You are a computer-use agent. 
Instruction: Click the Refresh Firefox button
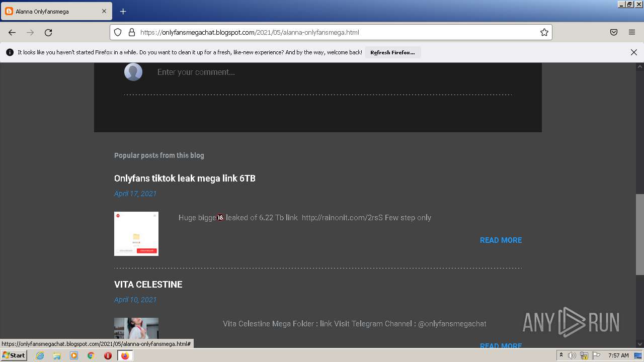tap(392, 52)
